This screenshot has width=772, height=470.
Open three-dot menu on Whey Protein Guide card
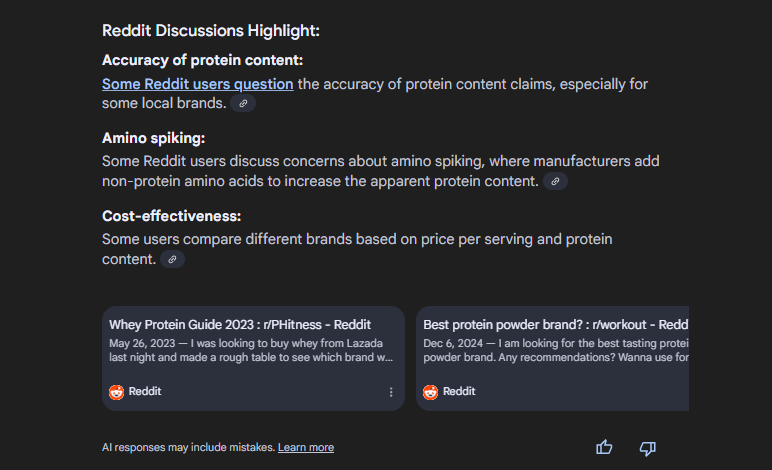click(391, 392)
